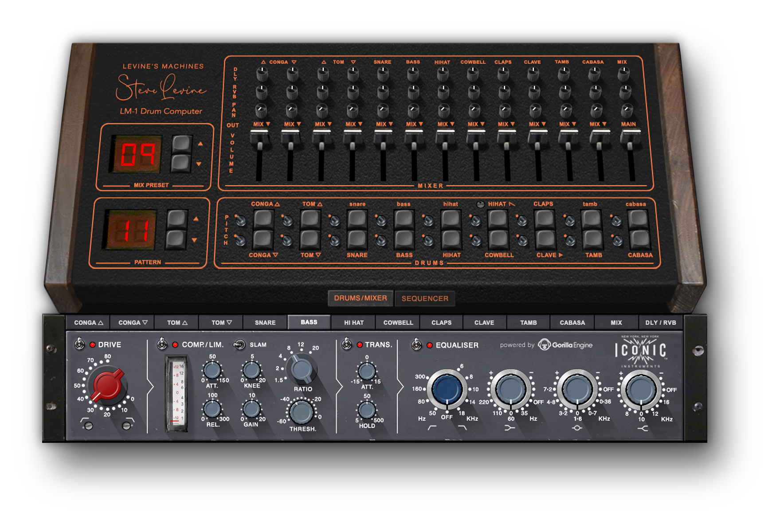Viewport: 776px width, 532px height.
Task: Enable the SLAM switch
Action: [239, 344]
